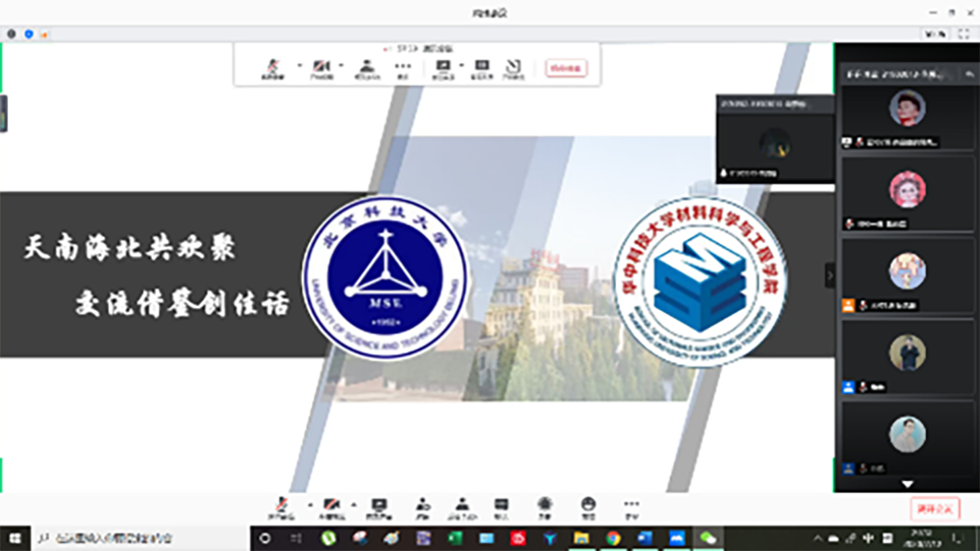Open arrow beside share icon in floating toolbar
The width and height of the screenshot is (980, 551).
pos(462,65)
